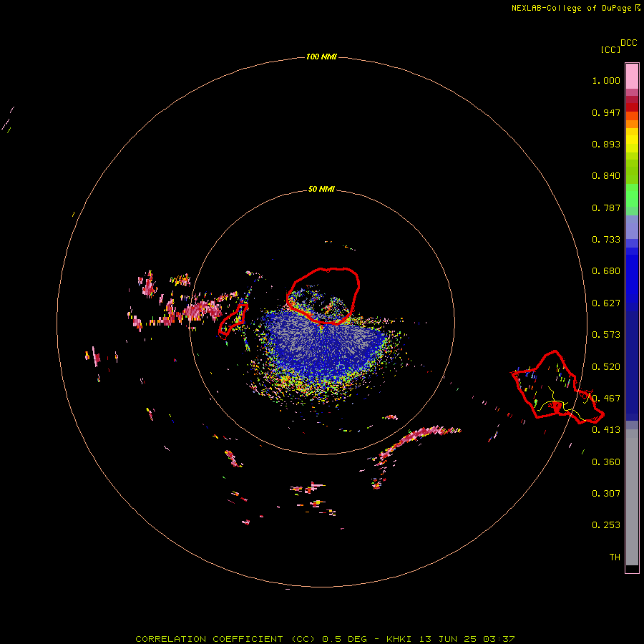Image resolution: width=644 pixels, height=644 pixels.
Task: Click the 0.627 legend value
Action: point(606,303)
